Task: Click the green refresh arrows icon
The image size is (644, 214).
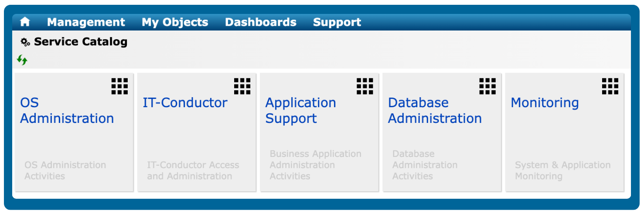Action: click(x=22, y=60)
